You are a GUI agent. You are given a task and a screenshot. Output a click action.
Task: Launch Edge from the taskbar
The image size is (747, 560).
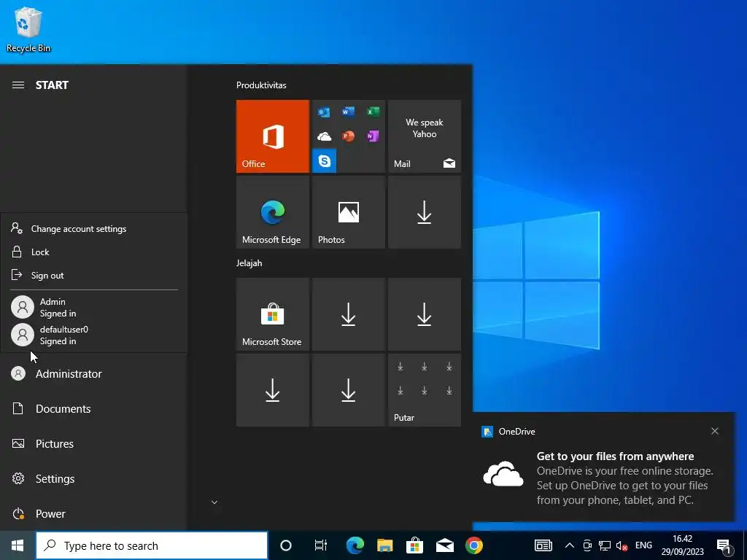pos(355,545)
